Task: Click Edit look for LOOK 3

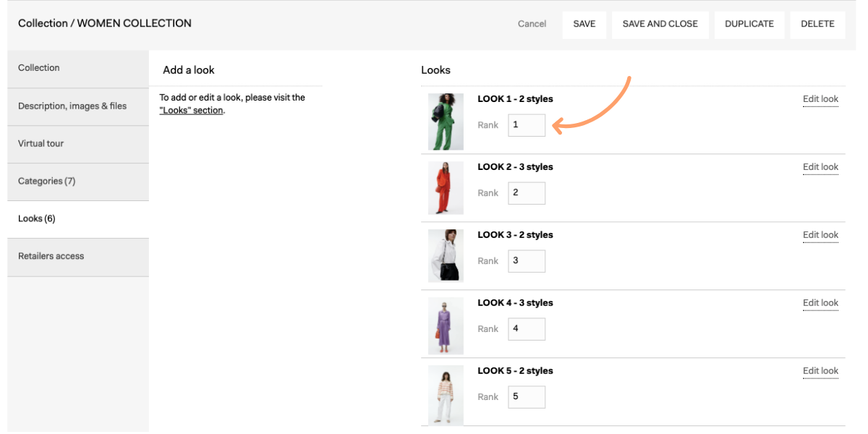Action: point(820,235)
